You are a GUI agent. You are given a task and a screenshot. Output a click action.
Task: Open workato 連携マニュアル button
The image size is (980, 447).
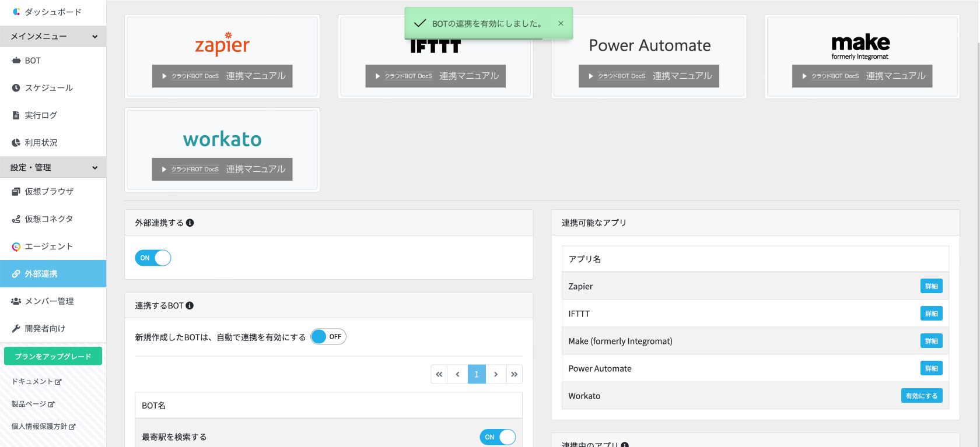coord(222,170)
